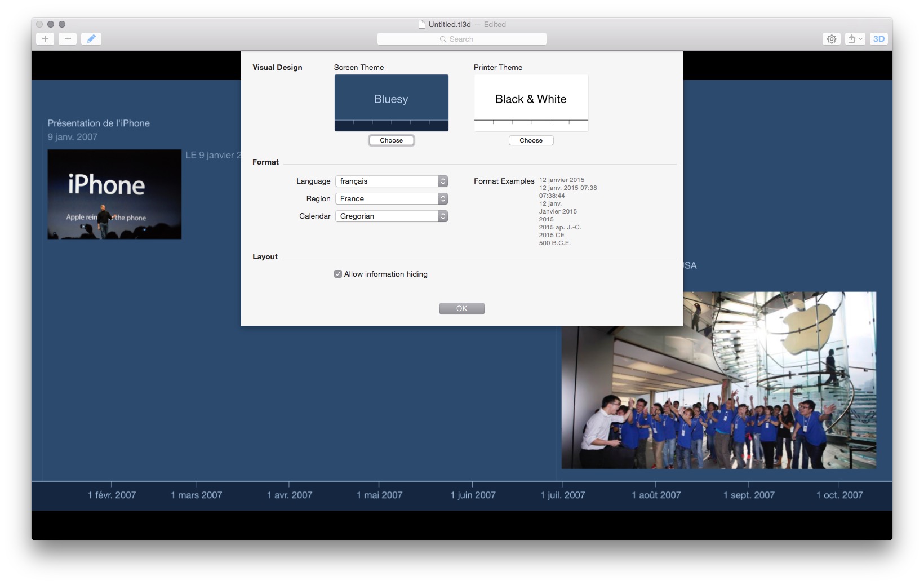Screen dimensions: 924x585
Task: Confirm settings with OK button
Action: (x=462, y=308)
